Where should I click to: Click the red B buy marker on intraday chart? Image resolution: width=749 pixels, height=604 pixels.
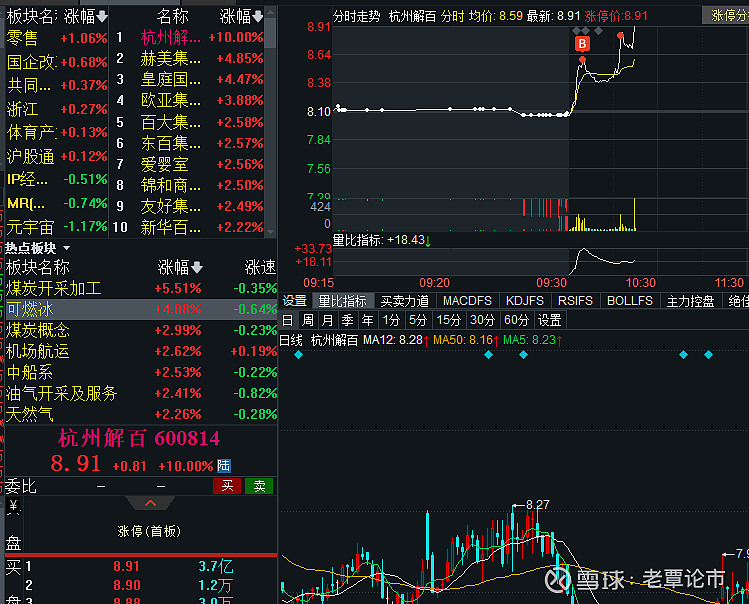[x=582, y=44]
